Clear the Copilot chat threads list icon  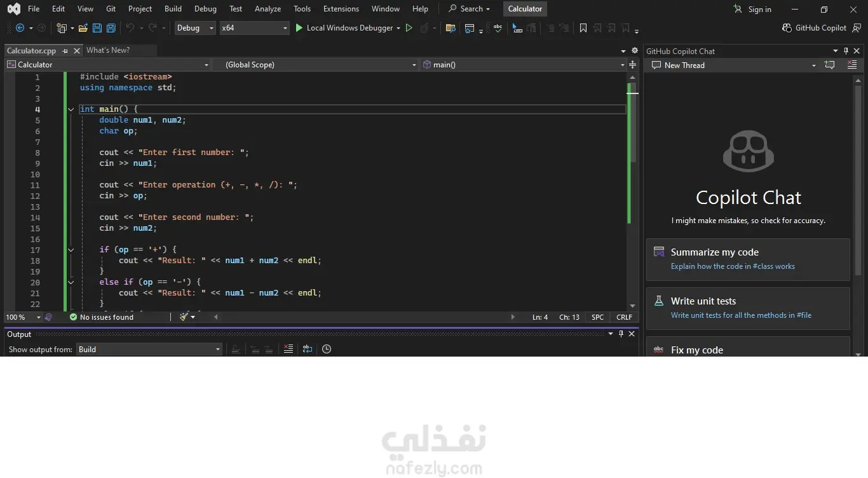[x=852, y=65]
